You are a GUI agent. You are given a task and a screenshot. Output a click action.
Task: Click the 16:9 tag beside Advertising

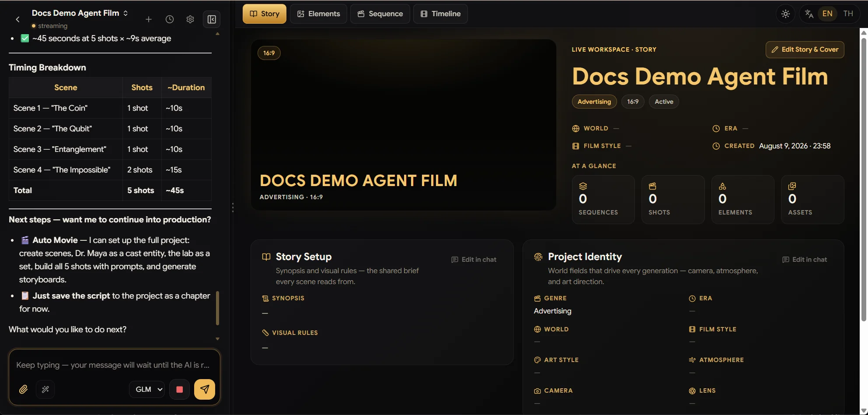[x=633, y=102]
